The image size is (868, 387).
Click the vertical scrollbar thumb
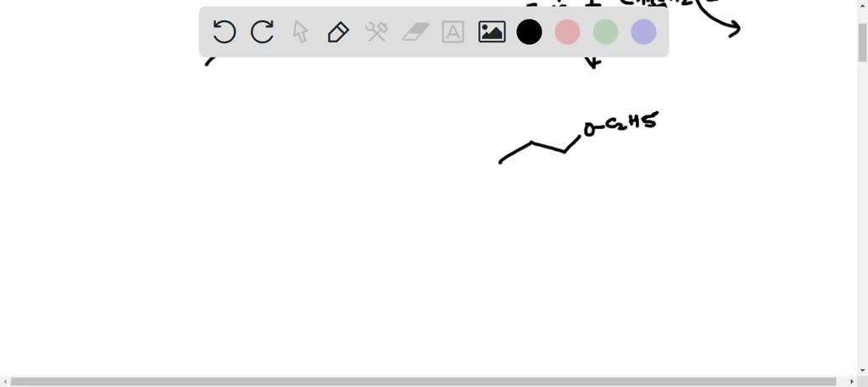click(x=862, y=42)
